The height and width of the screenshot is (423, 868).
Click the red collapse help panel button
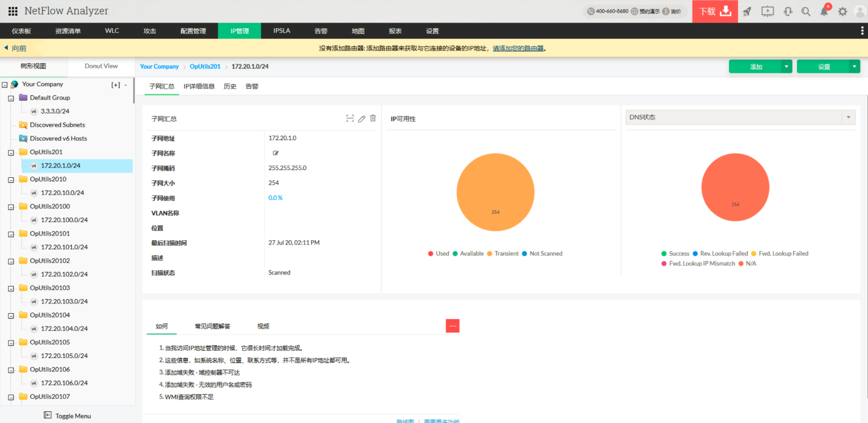point(453,326)
